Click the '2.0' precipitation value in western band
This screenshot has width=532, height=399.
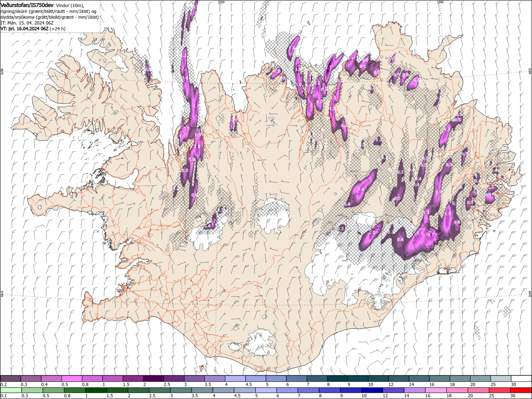(x=197, y=146)
